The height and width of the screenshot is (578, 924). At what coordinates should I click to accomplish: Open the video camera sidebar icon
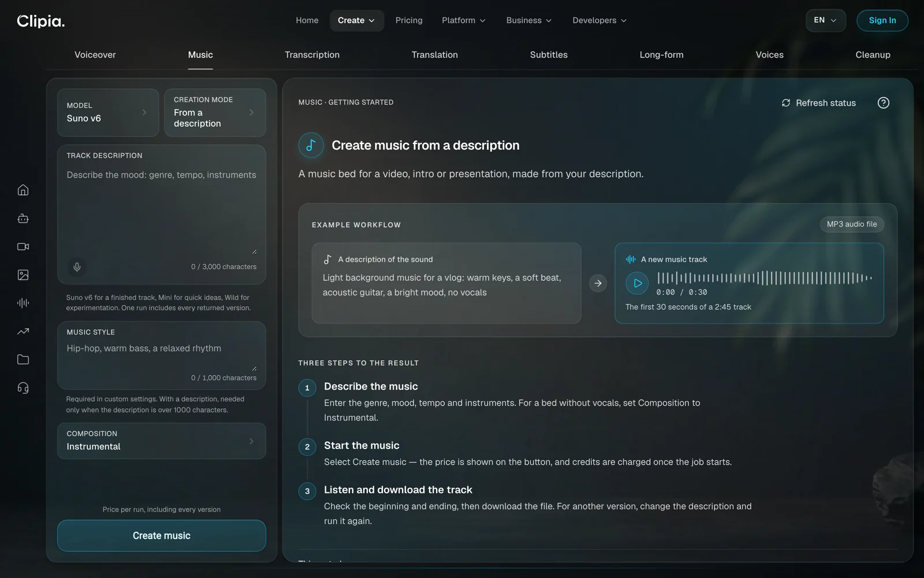coord(23,247)
